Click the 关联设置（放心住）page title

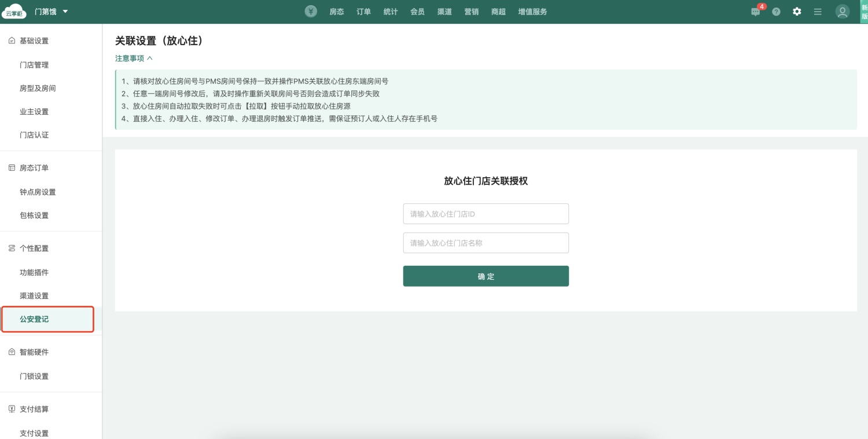tap(159, 41)
